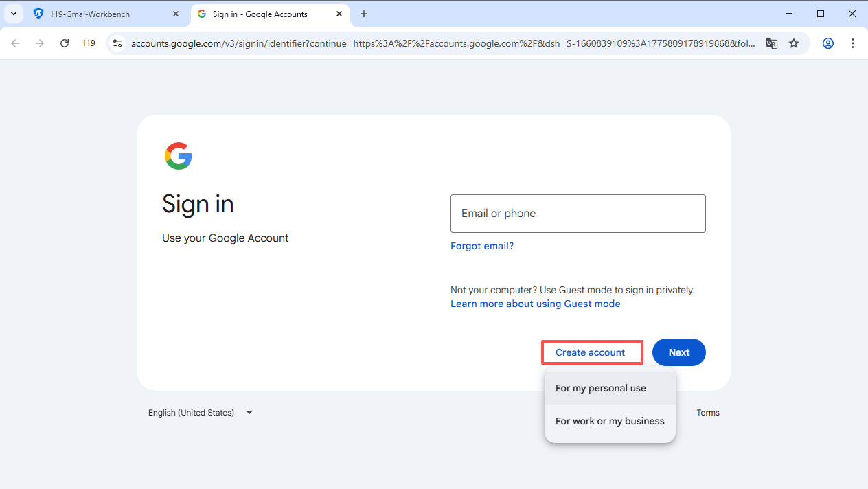
Task: Expand the English (United States) language dropdown
Action: pyautogui.click(x=199, y=412)
